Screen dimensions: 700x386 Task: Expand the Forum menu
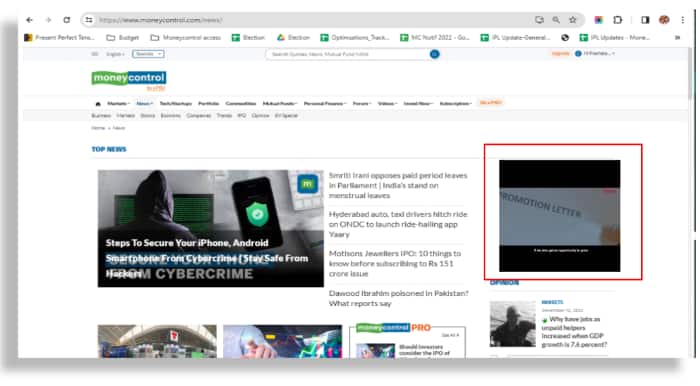(362, 104)
